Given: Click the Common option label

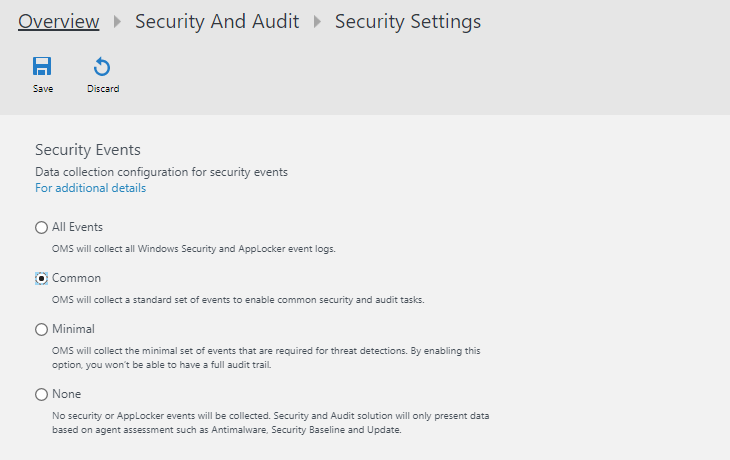Looking at the screenshot, I should point(76,278).
